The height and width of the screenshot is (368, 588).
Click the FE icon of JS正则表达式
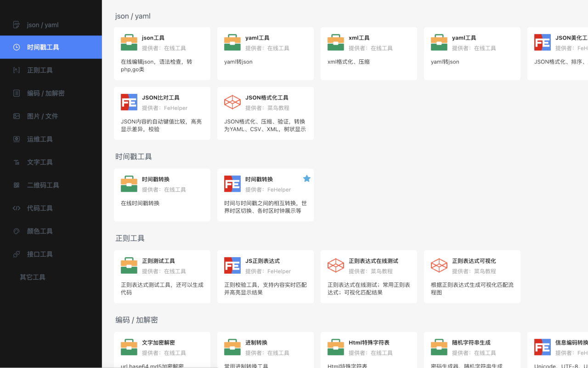coord(232,265)
